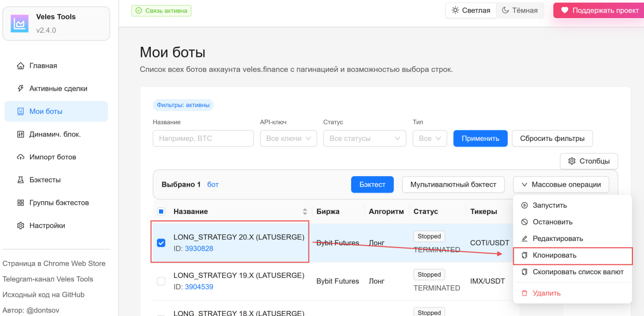Switch to Светлая theme
This screenshot has height=316, width=644.
(471, 10)
